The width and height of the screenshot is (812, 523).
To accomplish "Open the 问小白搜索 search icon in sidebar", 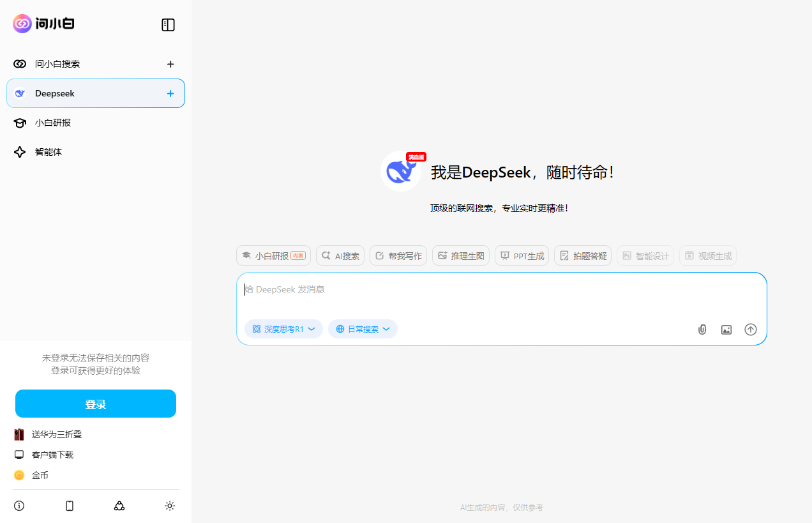I will click(19, 64).
